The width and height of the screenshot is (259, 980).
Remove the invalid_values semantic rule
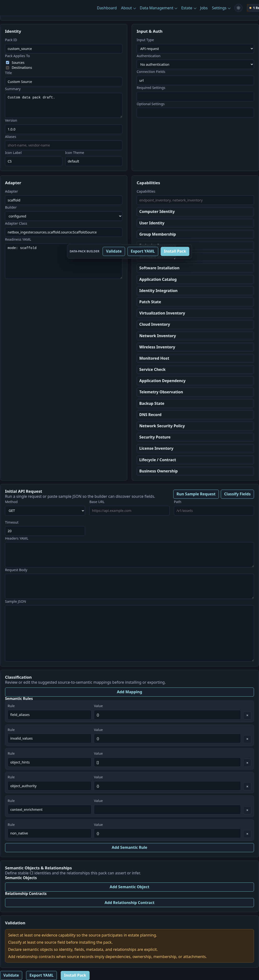247,739
